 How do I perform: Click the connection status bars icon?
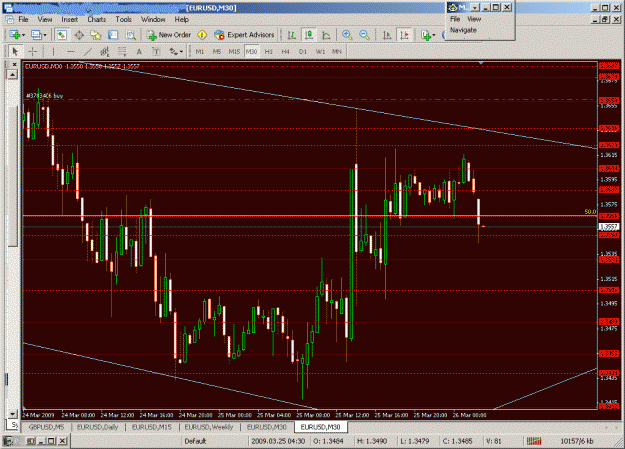(534, 441)
